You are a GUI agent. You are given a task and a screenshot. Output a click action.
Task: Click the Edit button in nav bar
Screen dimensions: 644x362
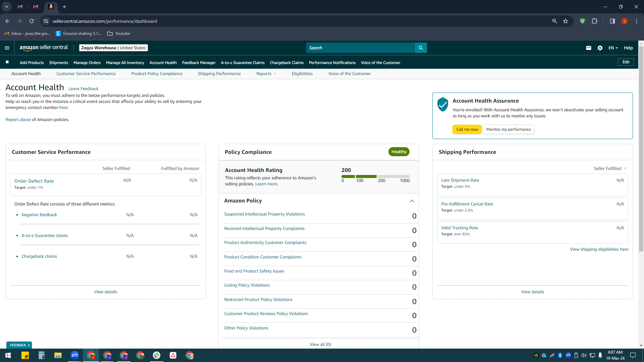[626, 62]
